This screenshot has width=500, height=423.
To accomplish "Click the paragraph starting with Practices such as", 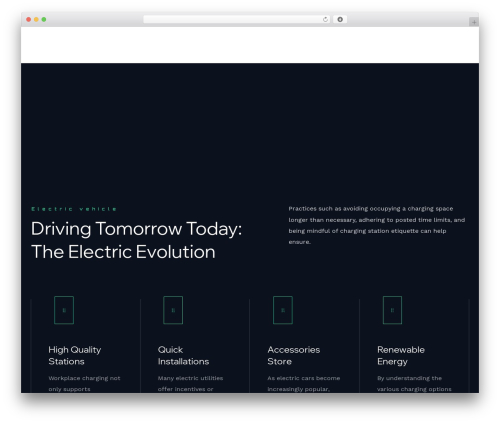I will coord(377,225).
